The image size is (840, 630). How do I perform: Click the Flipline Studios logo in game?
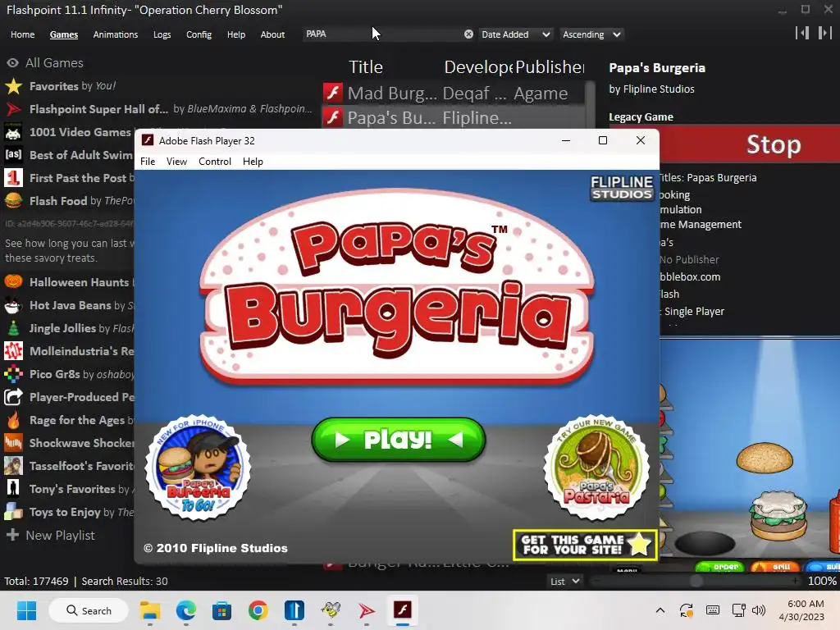pyautogui.click(x=622, y=188)
